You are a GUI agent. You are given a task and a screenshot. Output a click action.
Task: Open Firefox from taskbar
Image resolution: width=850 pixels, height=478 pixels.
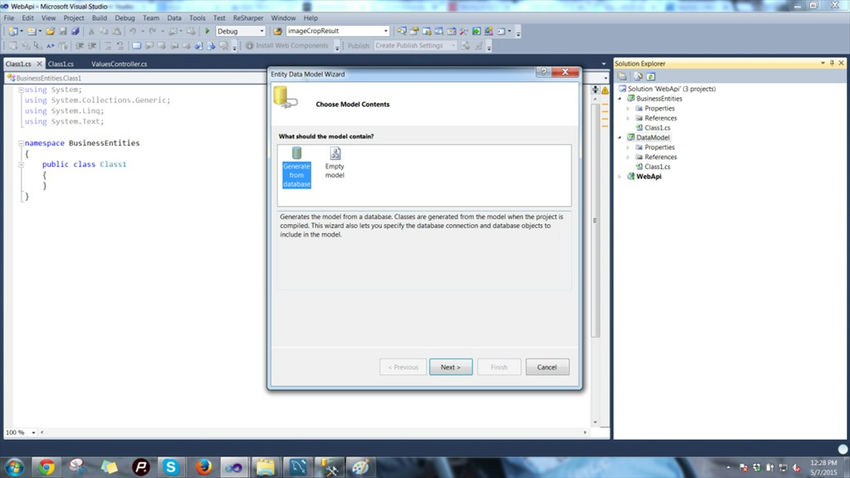pos(203,467)
